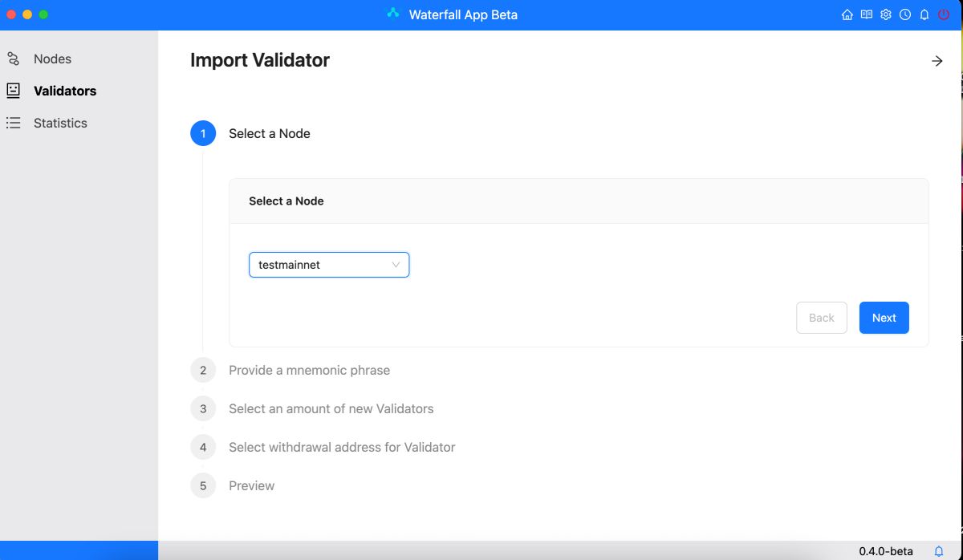Click the Waterfall logo in title bar
963x560 pixels.
(392, 14)
